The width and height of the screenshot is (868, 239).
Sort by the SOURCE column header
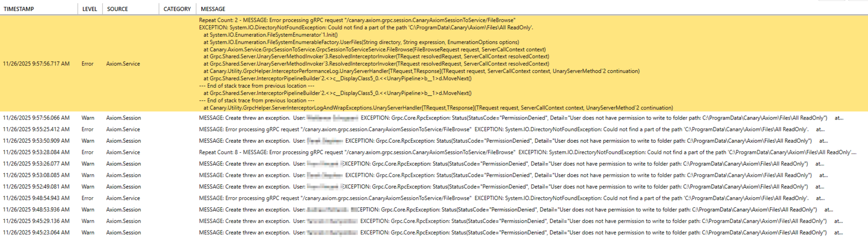[117, 9]
